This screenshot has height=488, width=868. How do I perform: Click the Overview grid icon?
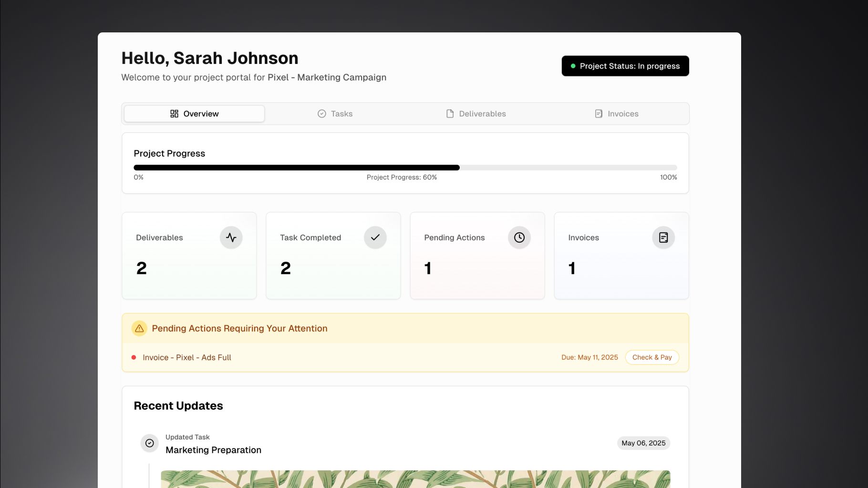[x=175, y=113]
